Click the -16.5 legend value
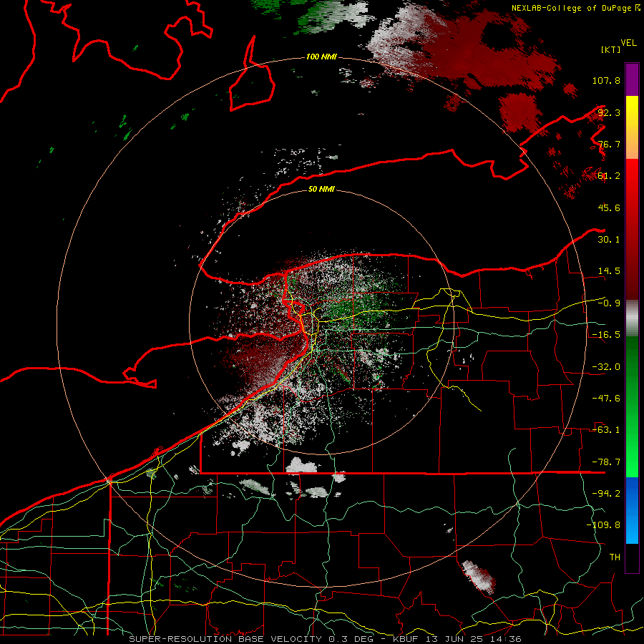The image size is (644, 644). pyautogui.click(x=606, y=335)
